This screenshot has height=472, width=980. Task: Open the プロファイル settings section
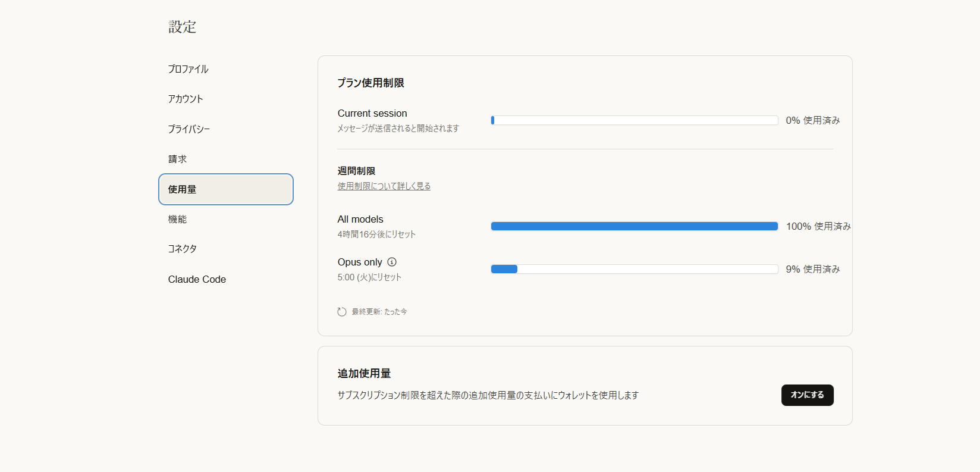coord(188,69)
